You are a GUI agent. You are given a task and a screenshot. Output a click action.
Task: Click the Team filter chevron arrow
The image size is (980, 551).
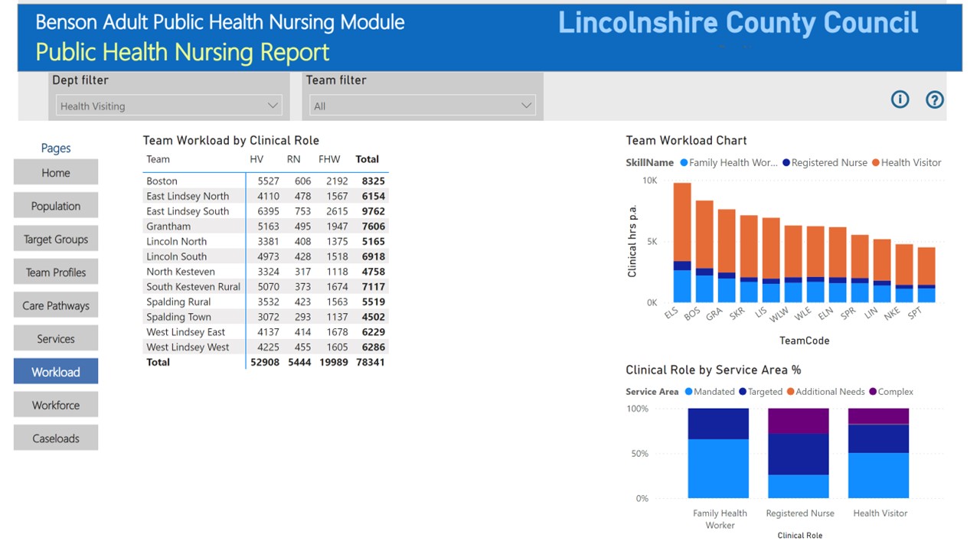[526, 106]
